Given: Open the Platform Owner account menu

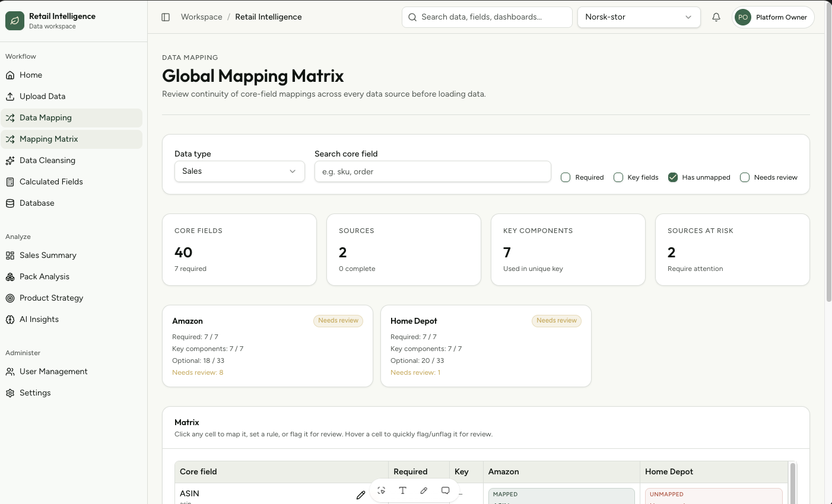Looking at the screenshot, I should (773, 17).
